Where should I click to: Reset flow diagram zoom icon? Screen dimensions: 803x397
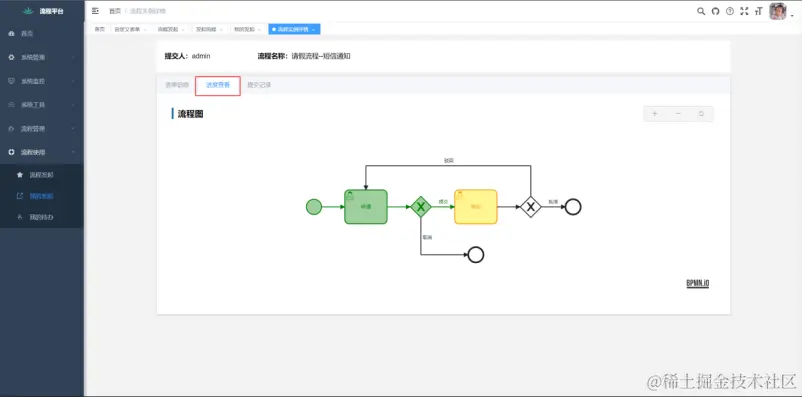click(x=701, y=114)
